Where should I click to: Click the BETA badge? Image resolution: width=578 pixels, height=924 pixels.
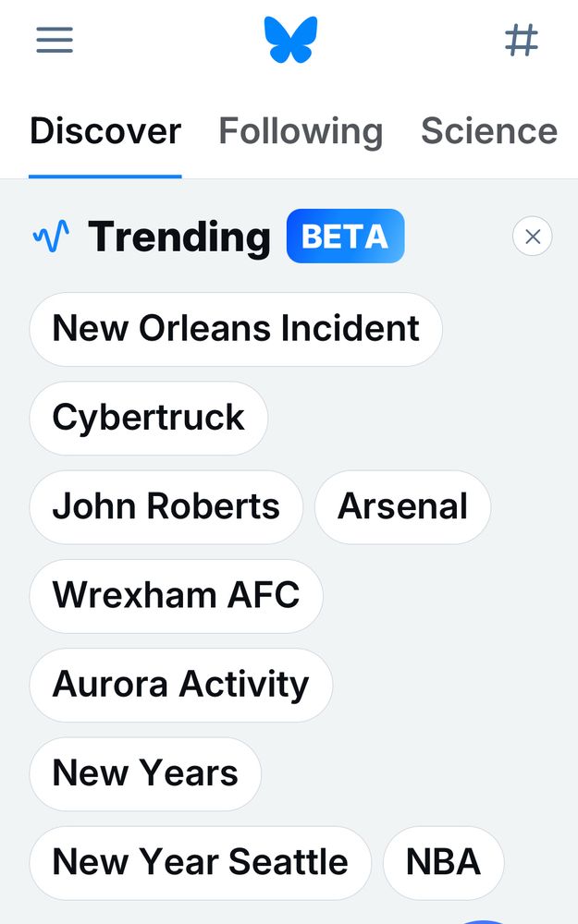point(345,237)
